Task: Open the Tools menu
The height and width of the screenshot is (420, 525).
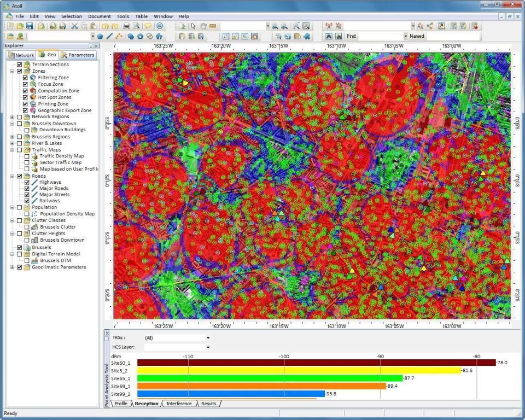Action: 122,16
